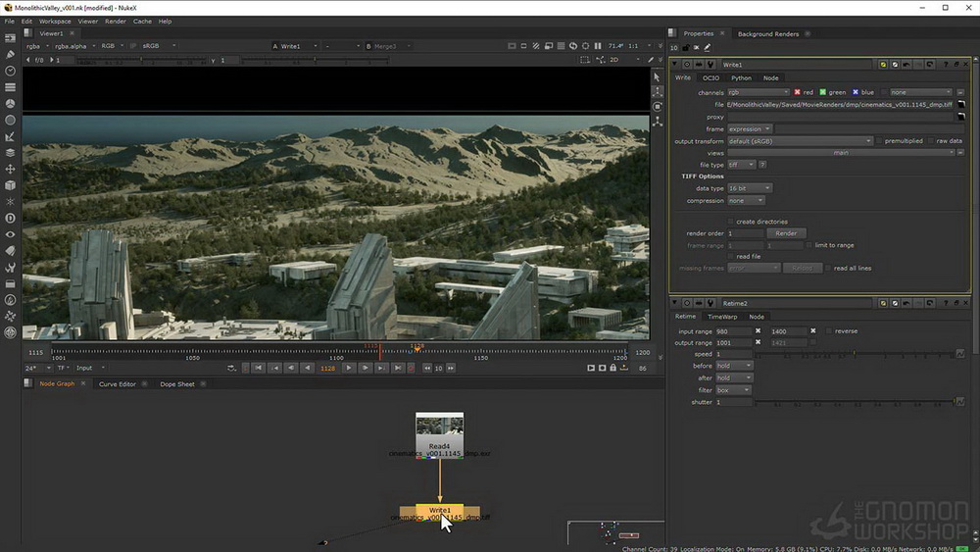Click the viewer gain slider
The height and width of the screenshot is (552, 980).
141,61
